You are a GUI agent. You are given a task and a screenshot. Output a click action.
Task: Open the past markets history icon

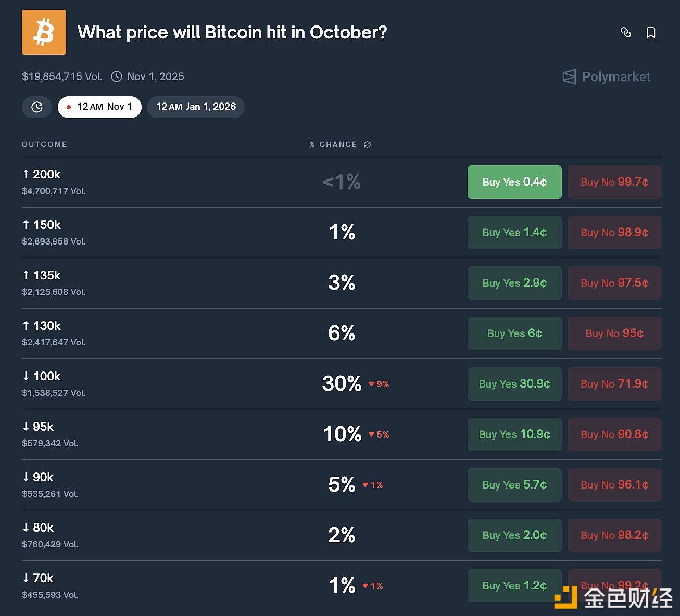(37, 107)
